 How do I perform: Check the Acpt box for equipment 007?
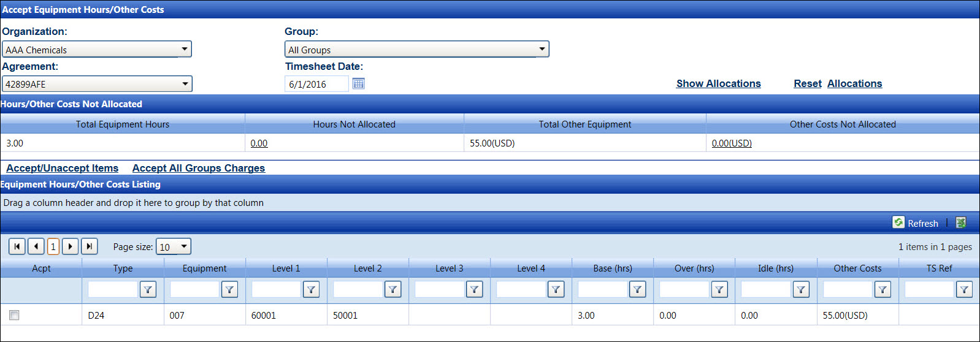coord(14,315)
